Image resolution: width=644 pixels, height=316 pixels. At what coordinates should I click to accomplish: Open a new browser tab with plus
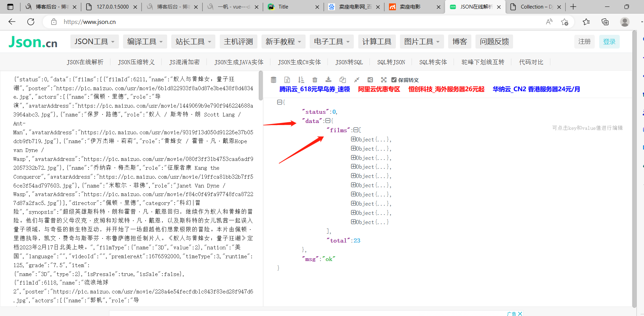573,7
